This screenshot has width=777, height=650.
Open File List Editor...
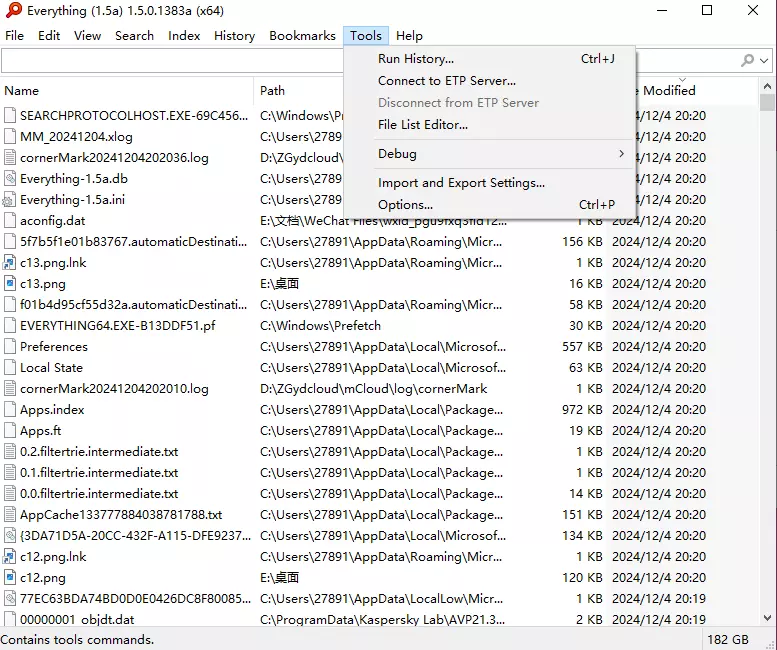point(489,124)
